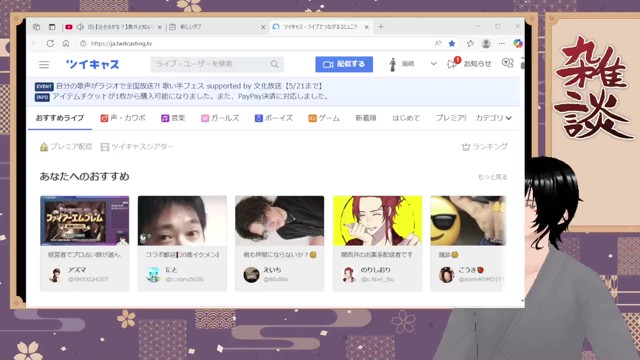Open a new browser tab with plus
The width and height of the screenshot is (640, 360).
click(381, 27)
